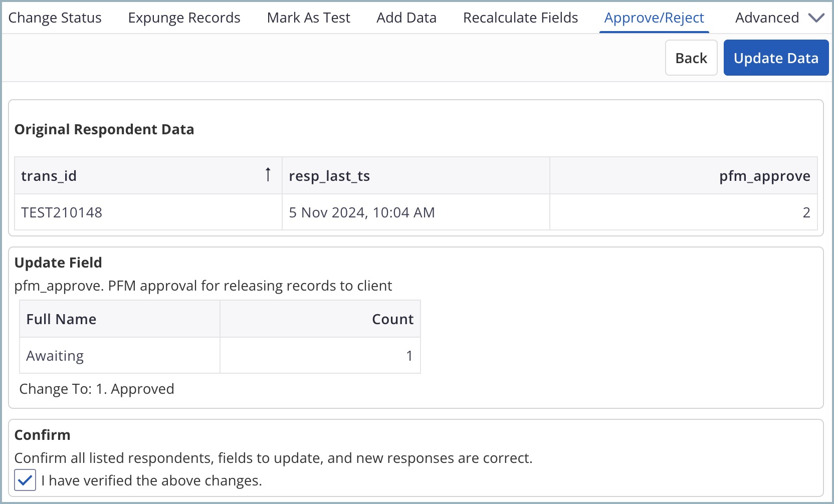The height and width of the screenshot is (504, 834).
Task: Select the Mark As Test tab
Action: coord(308,18)
